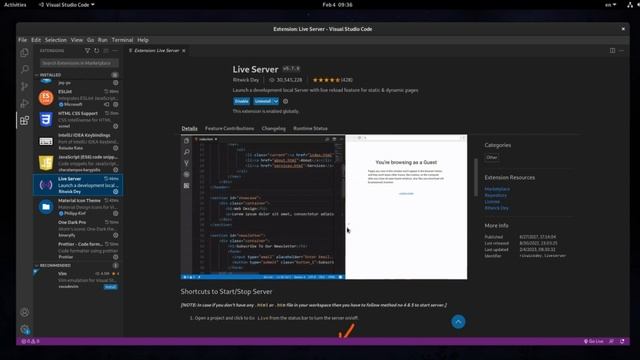Open the License resource link

point(492,202)
